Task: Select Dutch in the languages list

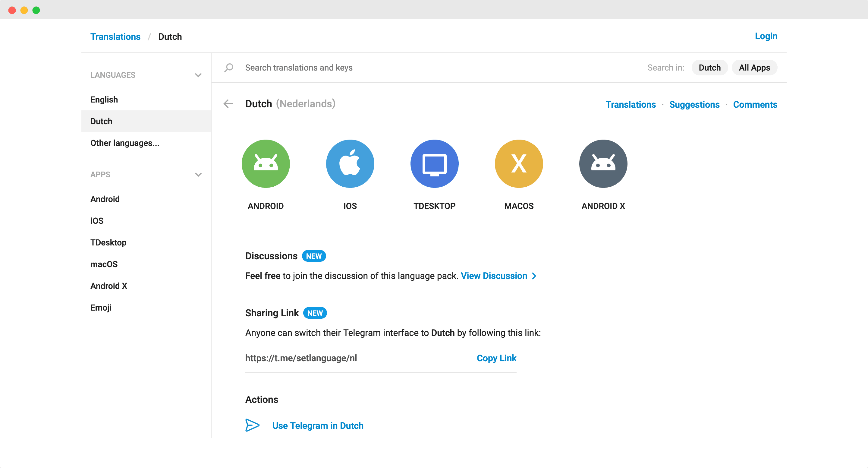Action: [146, 122]
